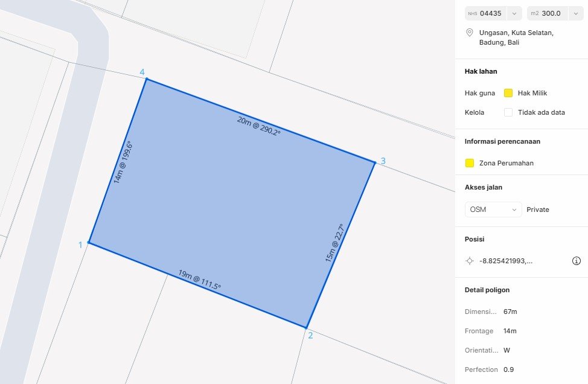Select polygon vertex 1 on the map

tap(89, 243)
